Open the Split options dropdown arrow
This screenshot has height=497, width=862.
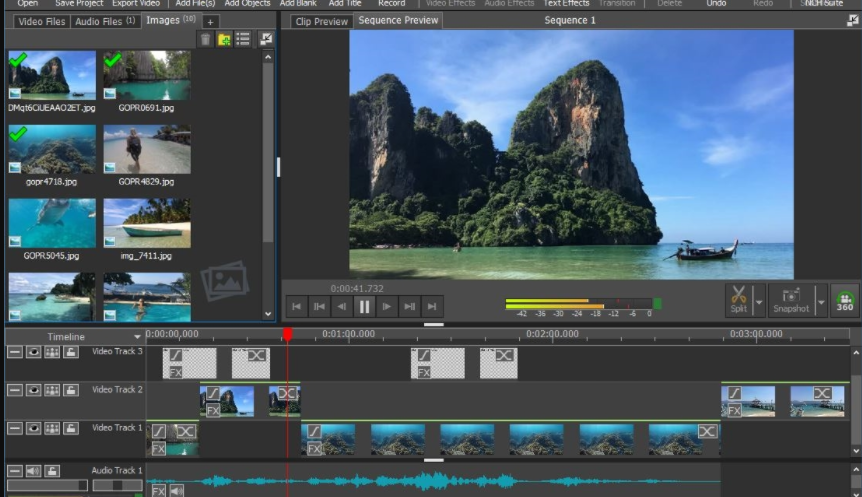click(x=759, y=302)
